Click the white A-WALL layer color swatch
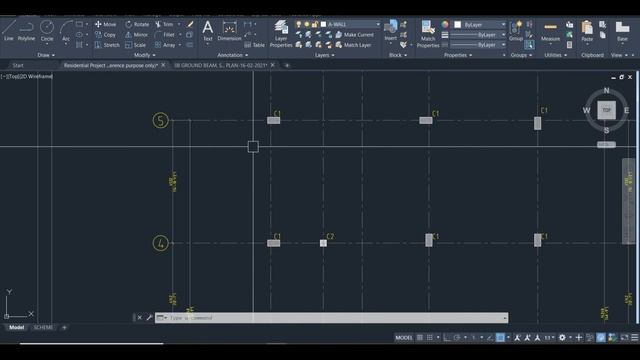 324,24
